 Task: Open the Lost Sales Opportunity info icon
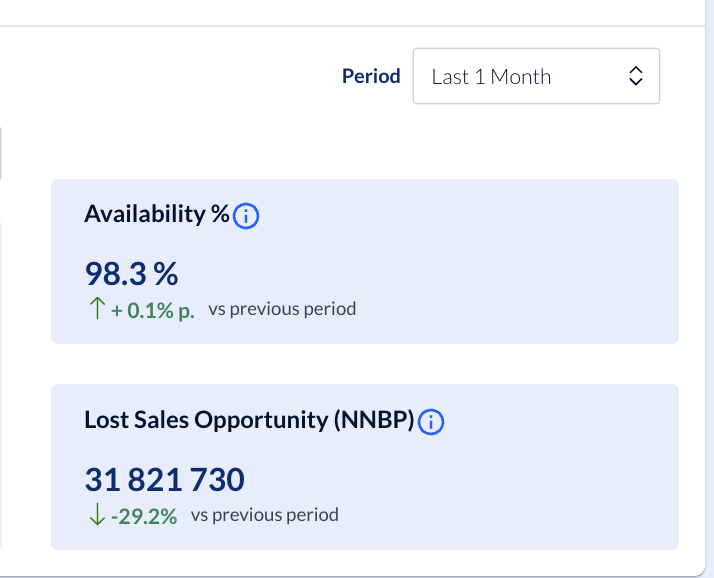tap(431, 422)
